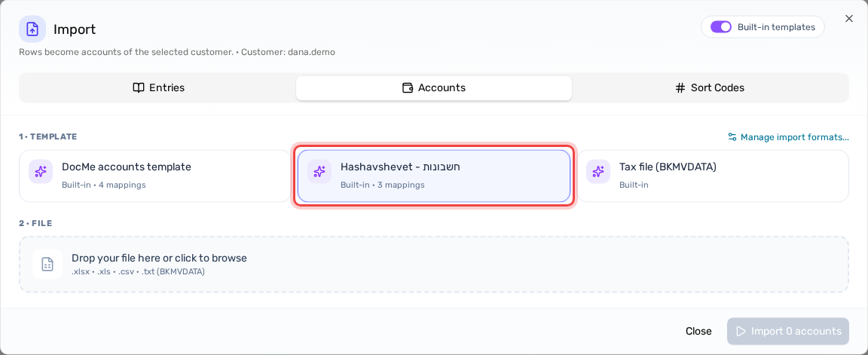Click the play icon on Import button
The height and width of the screenshot is (355, 868).
point(741,331)
